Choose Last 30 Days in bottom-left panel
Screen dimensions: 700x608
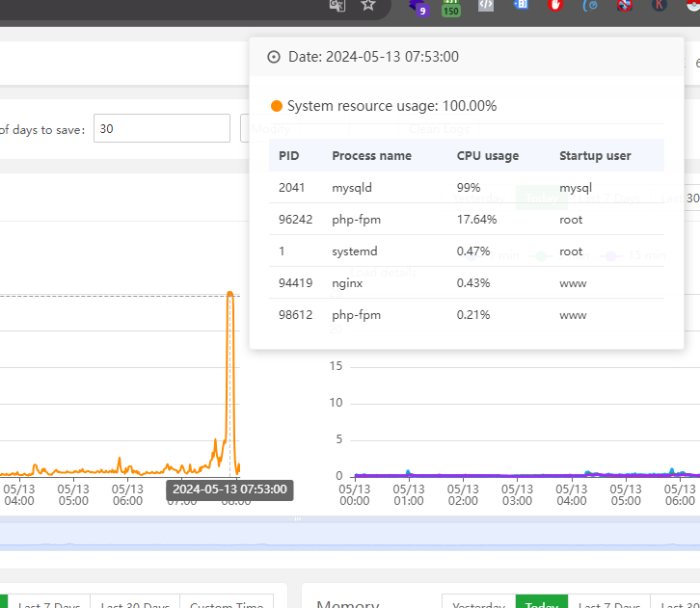click(135, 602)
